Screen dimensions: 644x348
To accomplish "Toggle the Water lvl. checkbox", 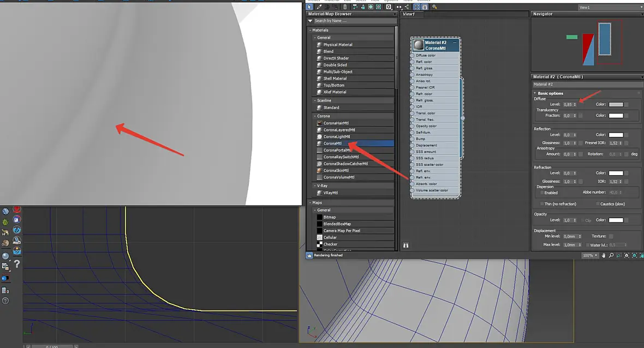I will click(x=588, y=245).
